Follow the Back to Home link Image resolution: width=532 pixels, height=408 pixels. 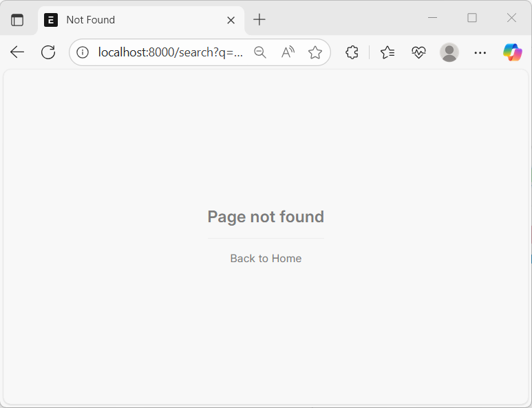click(266, 259)
